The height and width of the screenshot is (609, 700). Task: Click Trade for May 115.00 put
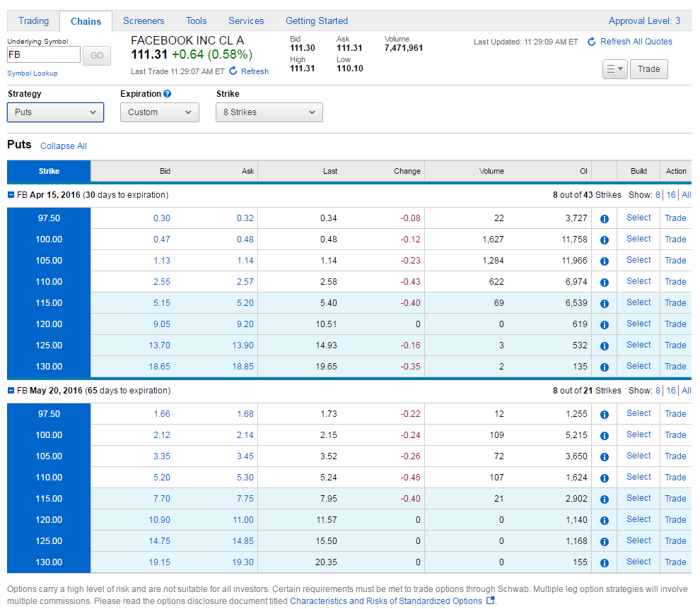[675, 499]
